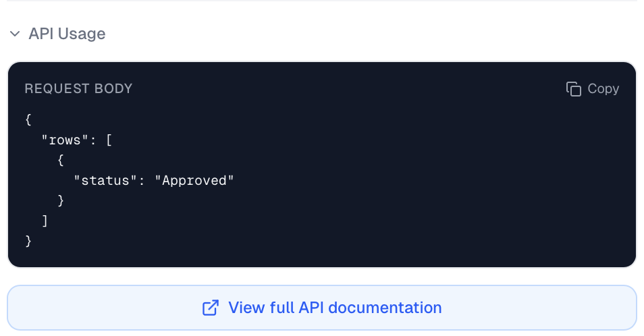This screenshot has width=644, height=336.
Task: Click the "status" key in code
Action: click(105, 181)
